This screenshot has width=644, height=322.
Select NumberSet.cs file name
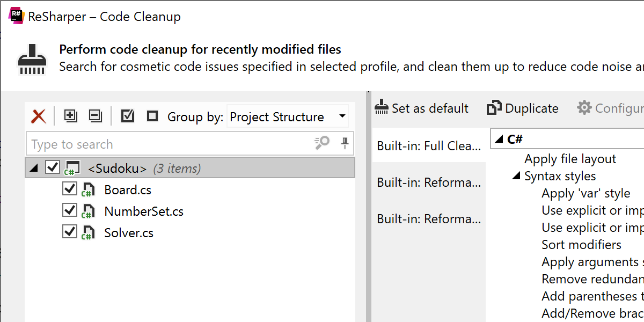(144, 211)
